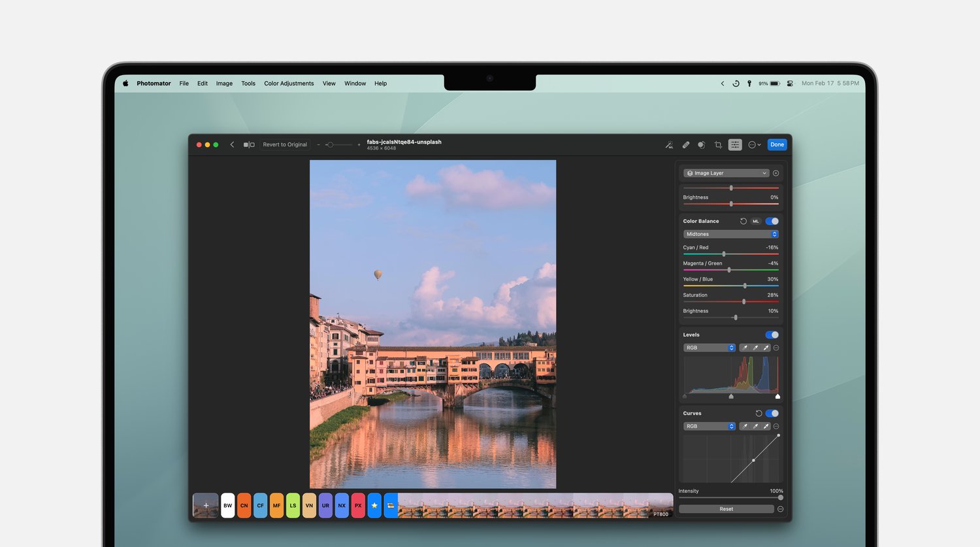This screenshot has height=547, width=980.
Task: Select the CN preset collection
Action: [x=244, y=506]
